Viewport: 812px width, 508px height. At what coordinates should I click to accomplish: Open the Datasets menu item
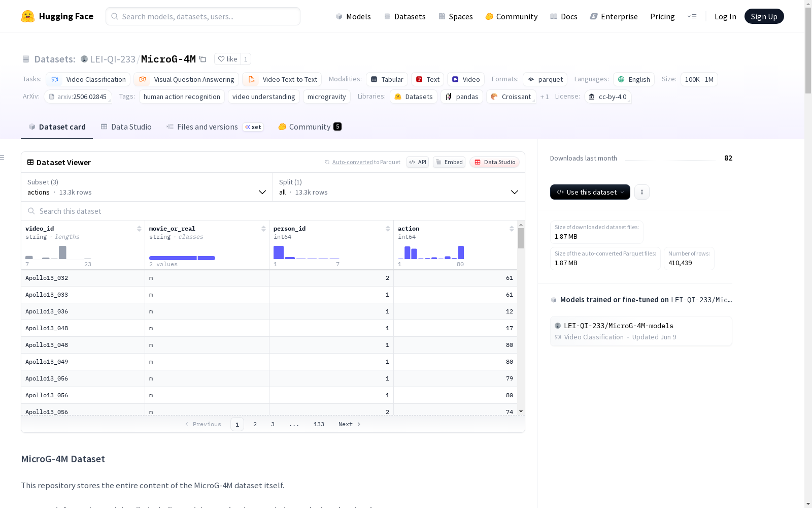point(404,16)
